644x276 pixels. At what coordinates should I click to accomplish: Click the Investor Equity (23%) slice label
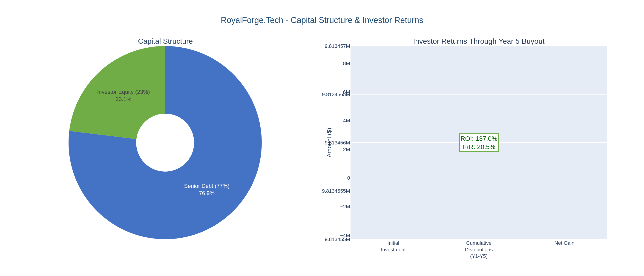(x=123, y=92)
